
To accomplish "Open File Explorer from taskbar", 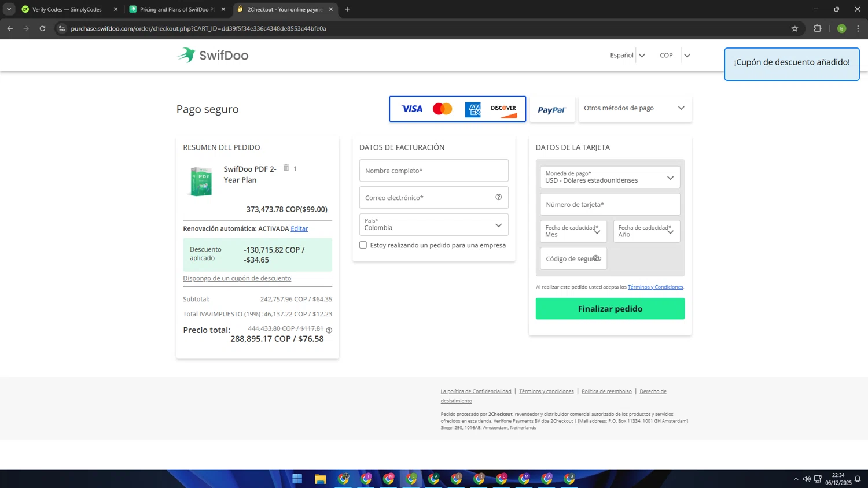I will coord(321,479).
